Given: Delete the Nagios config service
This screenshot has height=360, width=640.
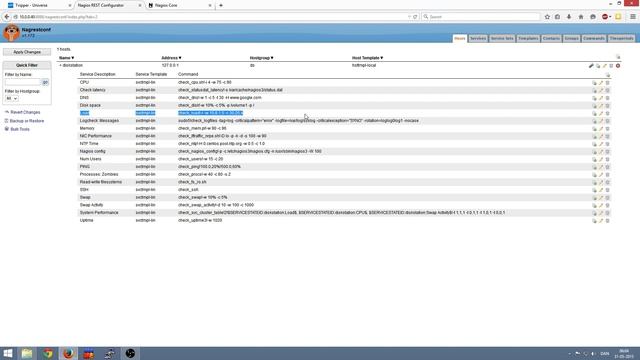Looking at the screenshot, I should (x=607, y=152).
